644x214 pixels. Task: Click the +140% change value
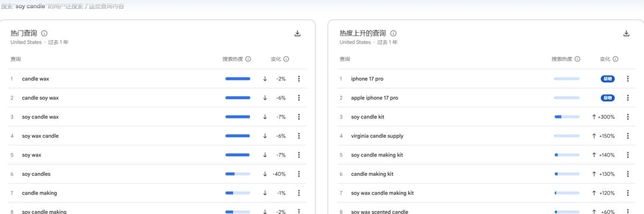[607, 155]
